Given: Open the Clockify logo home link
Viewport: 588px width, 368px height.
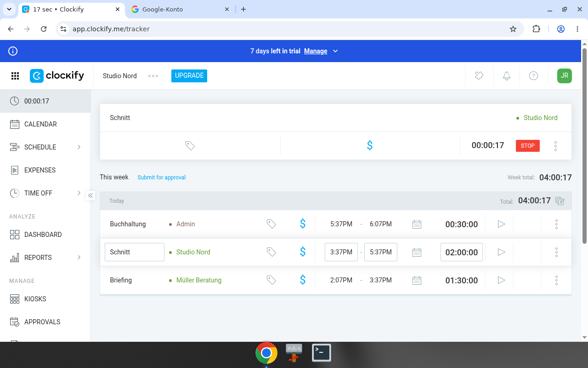Looking at the screenshot, I should tap(57, 76).
